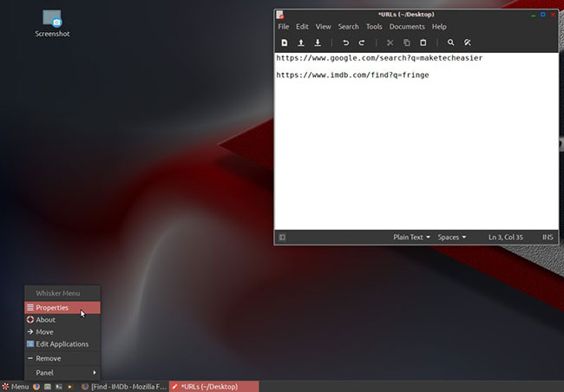Undo the last edit via toolbar
The height and width of the screenshot is (392, 564).
point(345,42)
